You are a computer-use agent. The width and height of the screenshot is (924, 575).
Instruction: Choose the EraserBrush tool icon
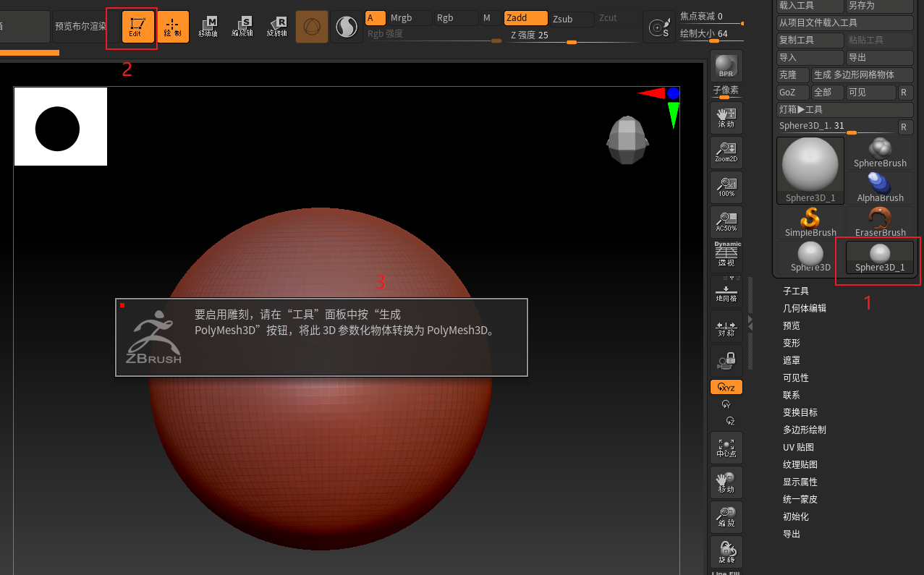point(880,222)
